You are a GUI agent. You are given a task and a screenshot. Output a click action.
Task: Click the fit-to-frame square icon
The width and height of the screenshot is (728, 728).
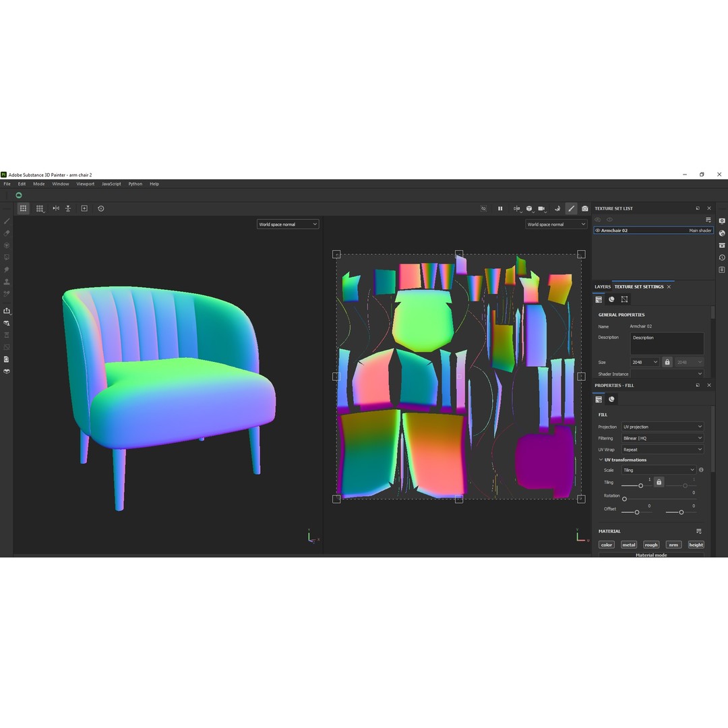[x=84, y=208]
